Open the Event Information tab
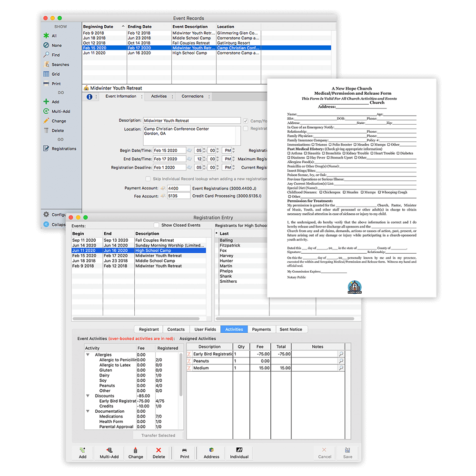Screen dimensions: 476x476 coord(121,96)
